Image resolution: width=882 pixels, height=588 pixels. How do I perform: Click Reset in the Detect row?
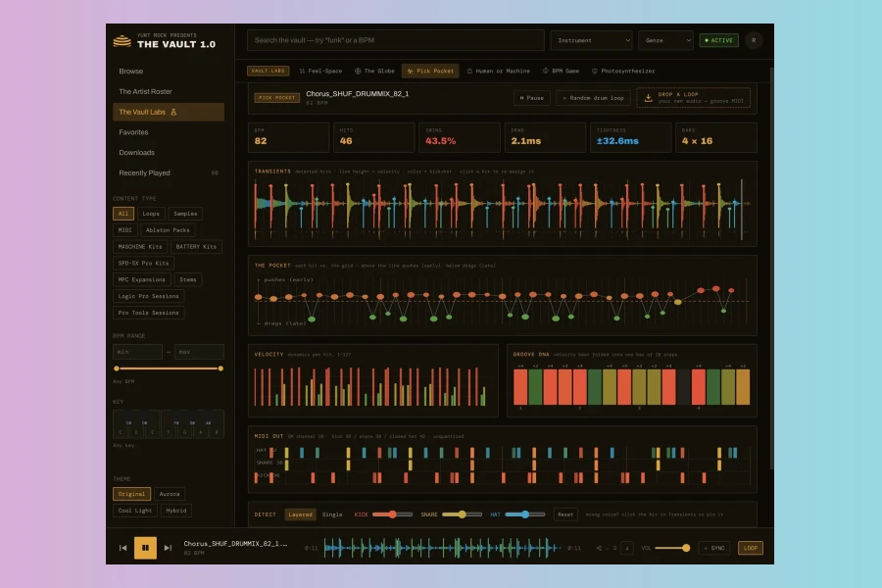pyautogui.click(x=565, y=514)
